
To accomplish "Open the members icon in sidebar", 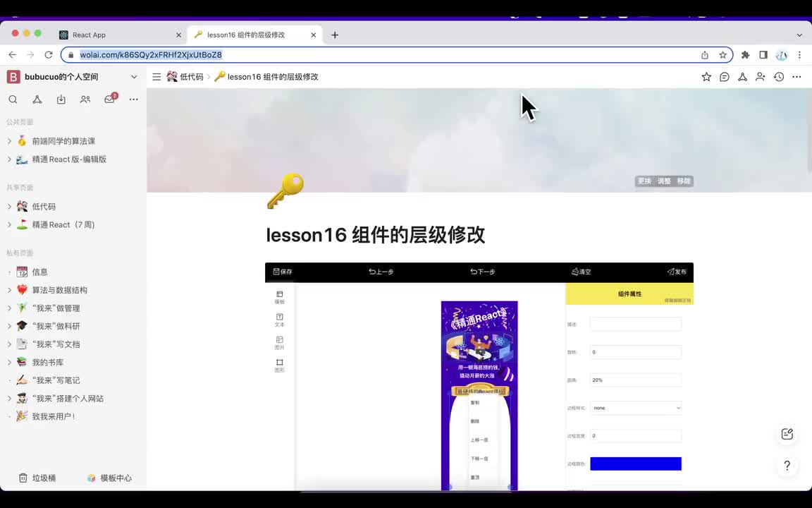I will pos(85,99).
